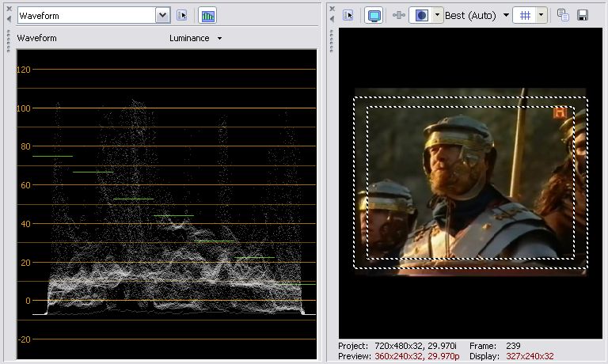
Task: Open the Best (Auto) preview quality menu
Action: click(477, 16)
